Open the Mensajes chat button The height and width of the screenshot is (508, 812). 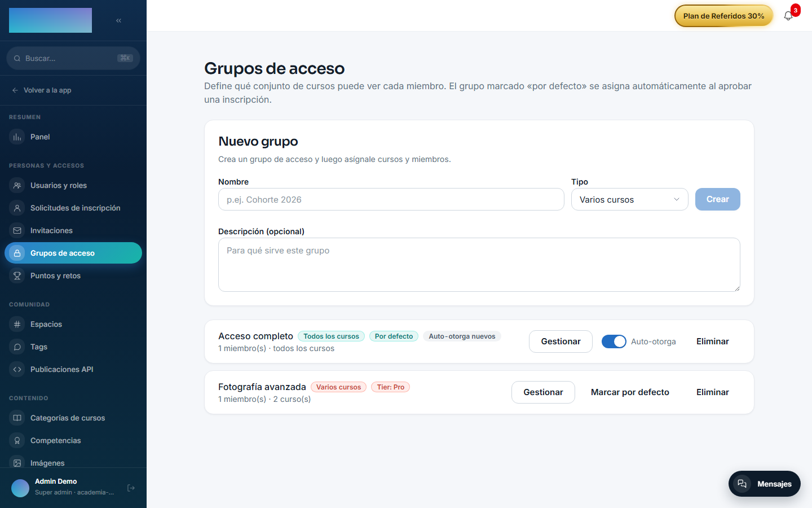[764, 484]
